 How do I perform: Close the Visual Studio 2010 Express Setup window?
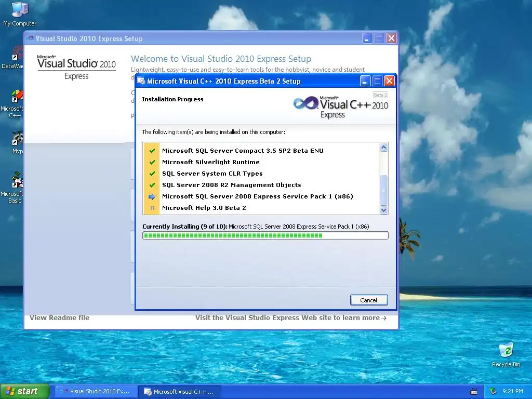(392, 38)
